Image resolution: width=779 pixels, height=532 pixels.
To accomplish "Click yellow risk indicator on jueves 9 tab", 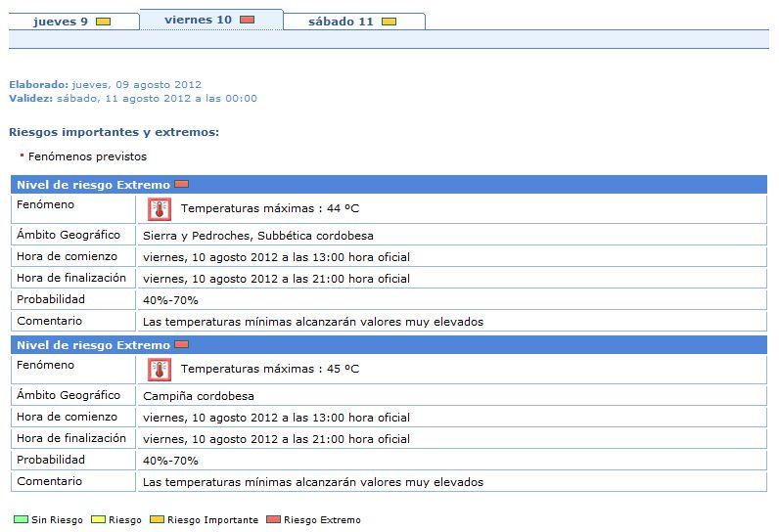I will tap(103, 22).
